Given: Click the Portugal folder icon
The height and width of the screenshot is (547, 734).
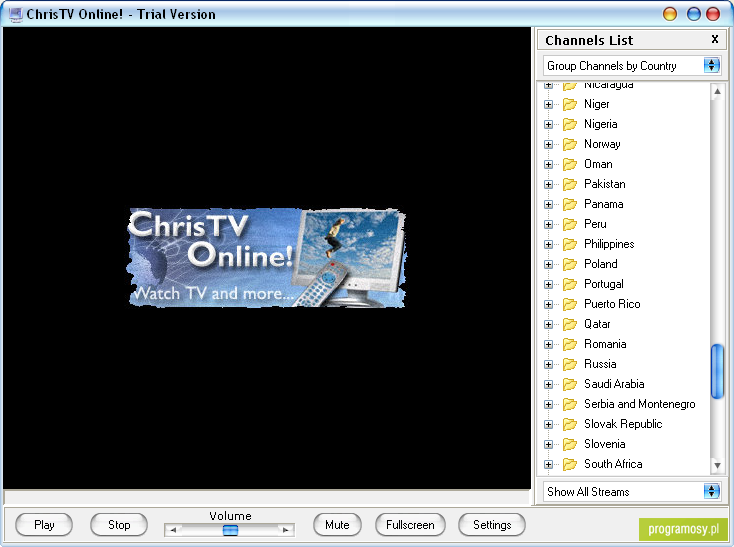Looking at the screenshot, I should point(570,284).
